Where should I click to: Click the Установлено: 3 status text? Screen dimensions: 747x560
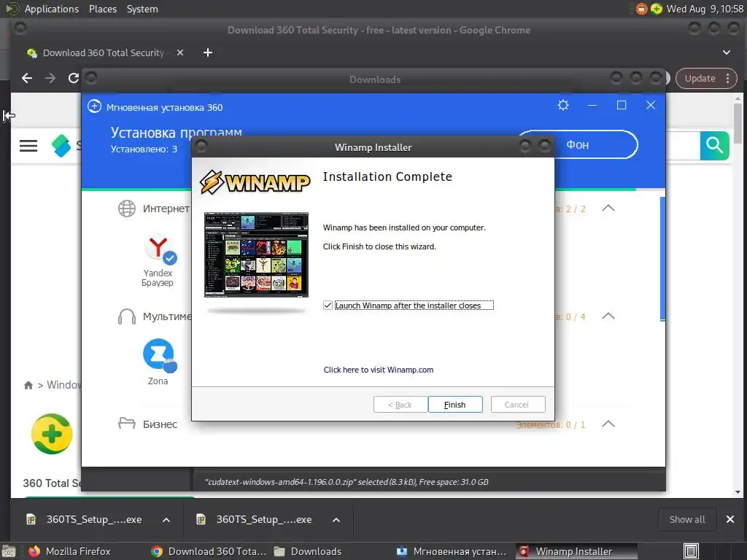[144, 149]
